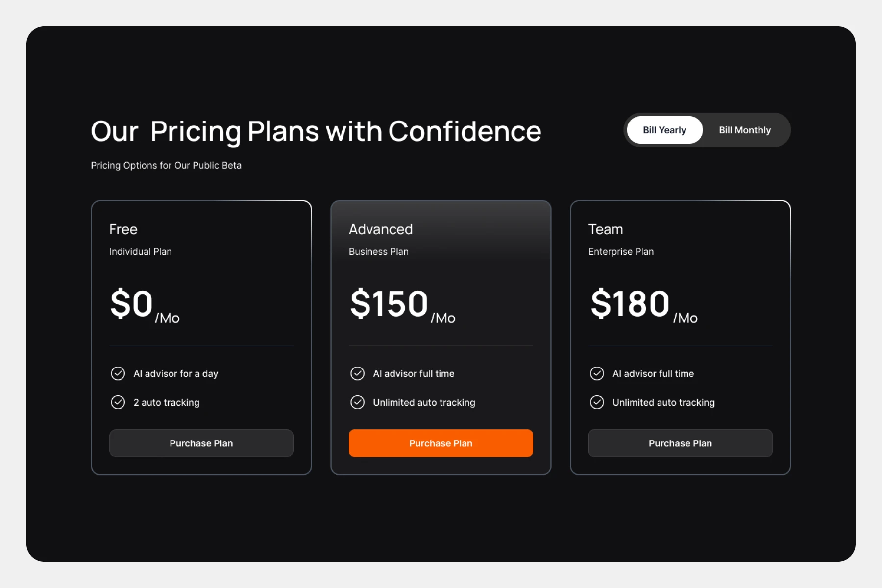This screenshot has height=588, width=882.
Task: Switch billing to Bill Yearly
Action: click(664, 130)
